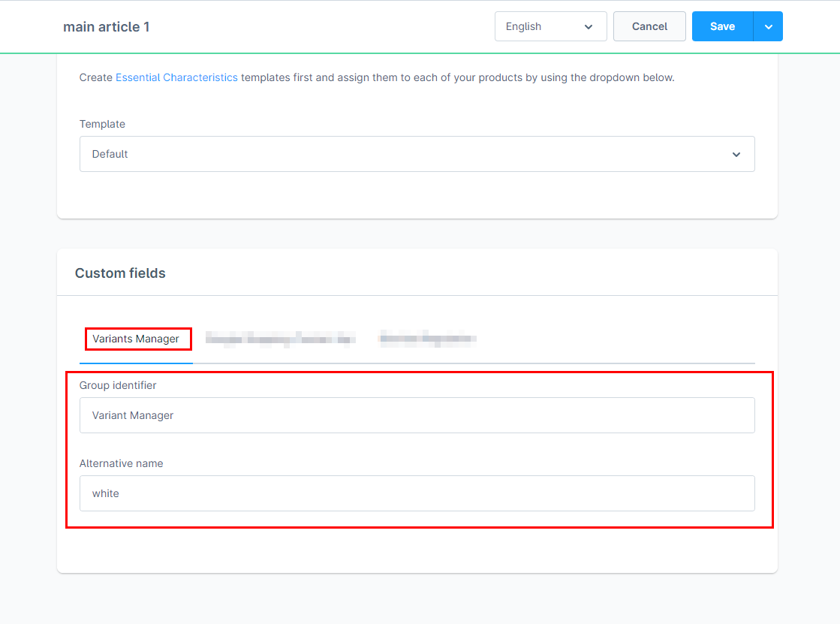Image resolution: width=840 pixels, height=624 pixels.
Task: Click the Group identifier label
Action: (x=118, y=385)
